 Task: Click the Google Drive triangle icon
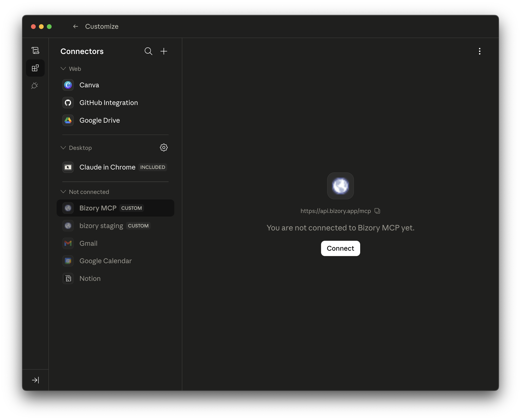point(68,120)
